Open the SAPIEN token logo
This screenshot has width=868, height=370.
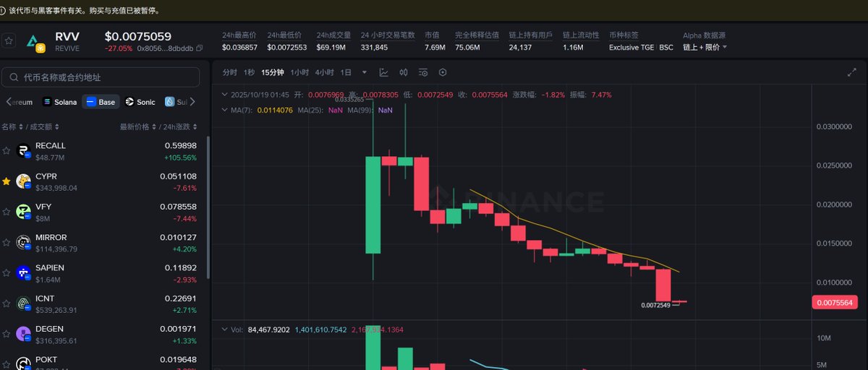click(23, 272)
